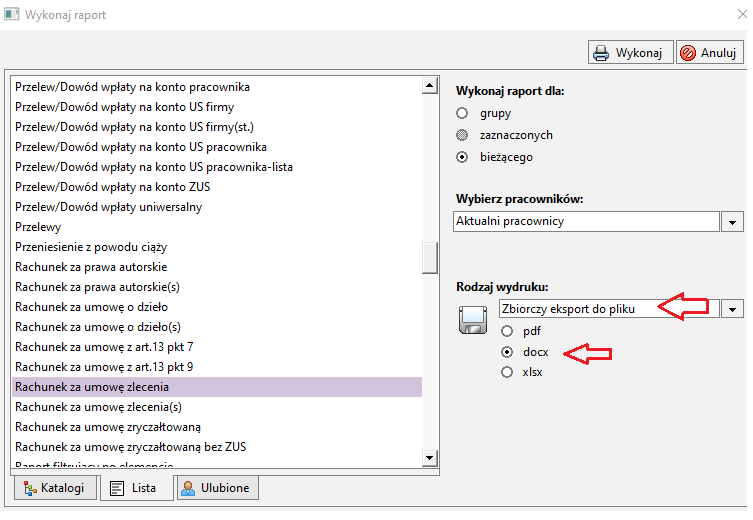Click the red cancel icon on Anuluj
The image size is (753, 520).
tap(688, 53)
